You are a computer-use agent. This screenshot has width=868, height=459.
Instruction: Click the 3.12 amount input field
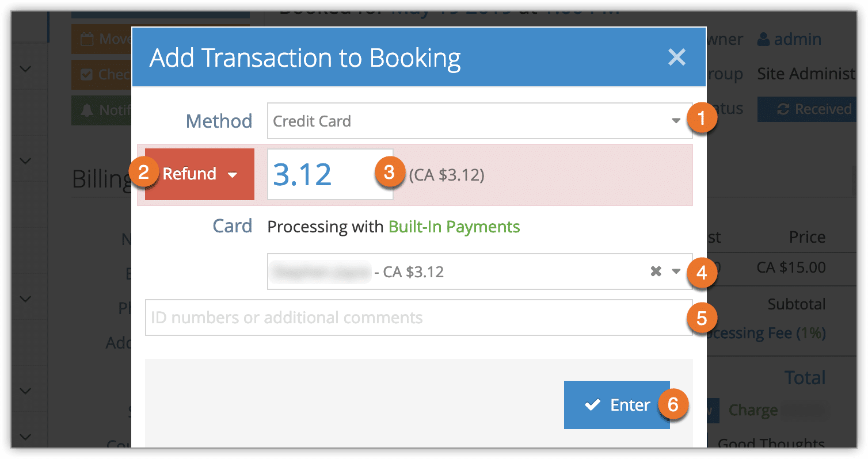[330, 174]
